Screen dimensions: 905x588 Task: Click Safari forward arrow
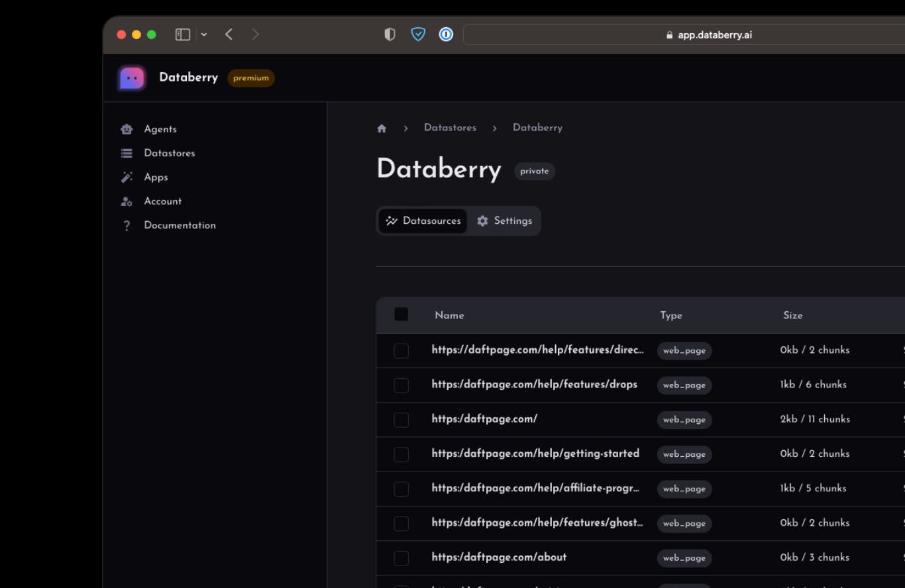point(255,34)
